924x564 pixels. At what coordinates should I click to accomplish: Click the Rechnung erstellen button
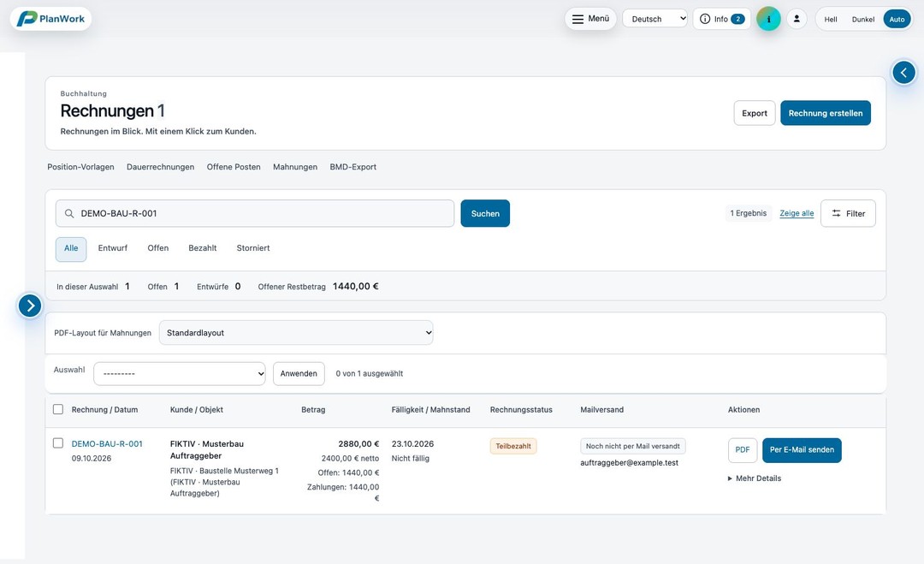coord(826,113)
